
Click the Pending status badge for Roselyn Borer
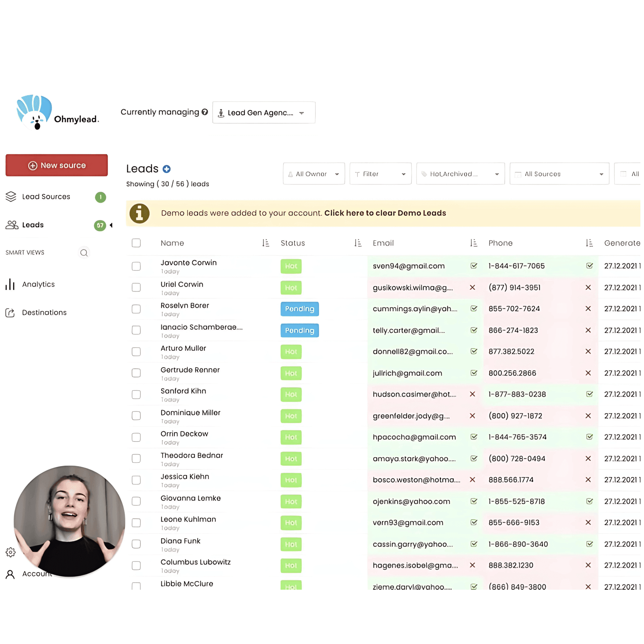tap(299, 309)
